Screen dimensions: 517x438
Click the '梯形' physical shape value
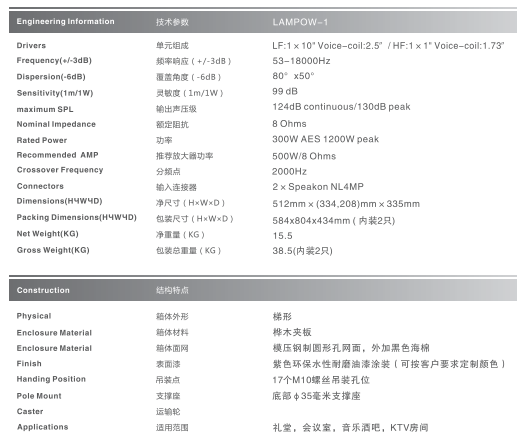pyautogui.click(x=282, y=316)
